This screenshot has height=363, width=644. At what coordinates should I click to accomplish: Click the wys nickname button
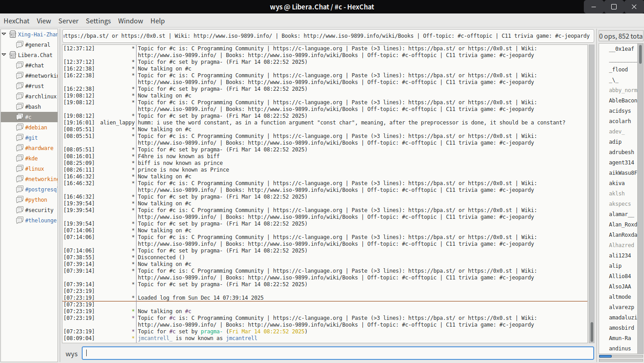[x=71, y=354]
